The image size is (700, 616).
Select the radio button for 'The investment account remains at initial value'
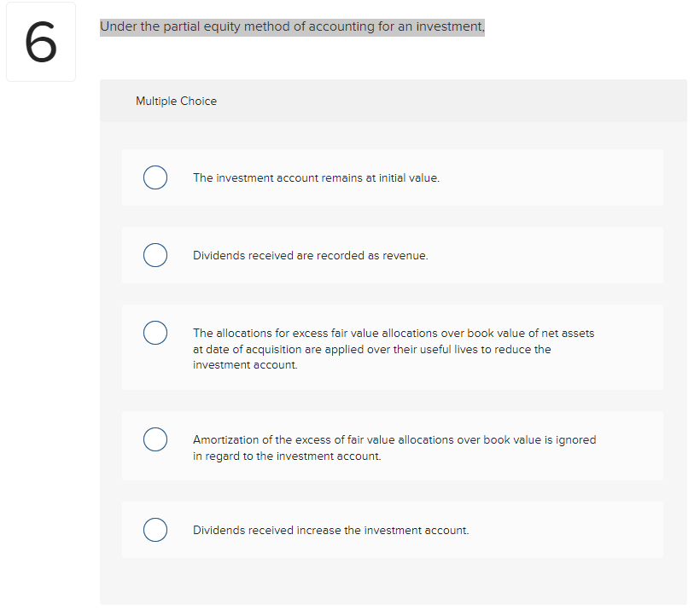[155, 177]
